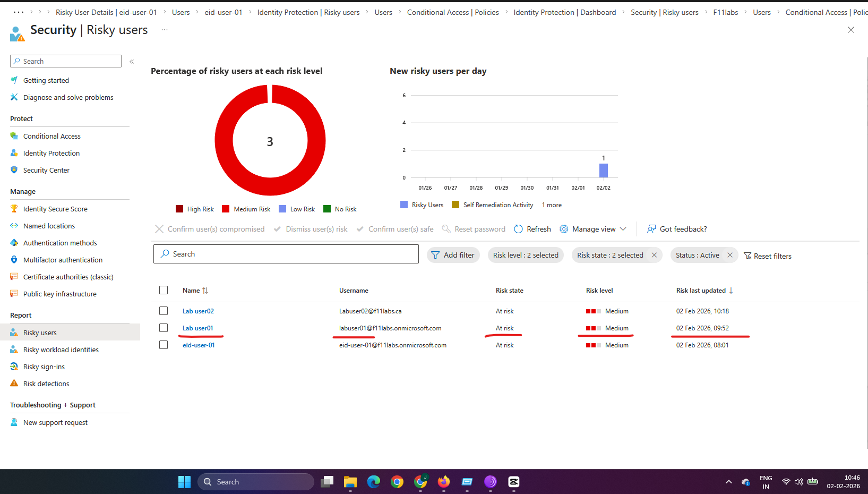Click the Reset filters button

tap(768, 256)
